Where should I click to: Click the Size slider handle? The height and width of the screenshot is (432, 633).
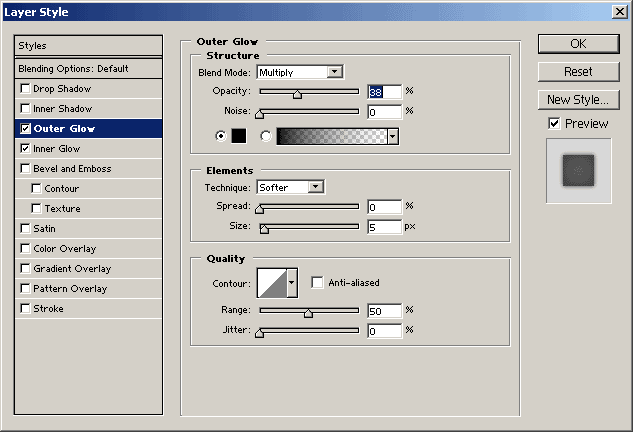tap(264, 229)
